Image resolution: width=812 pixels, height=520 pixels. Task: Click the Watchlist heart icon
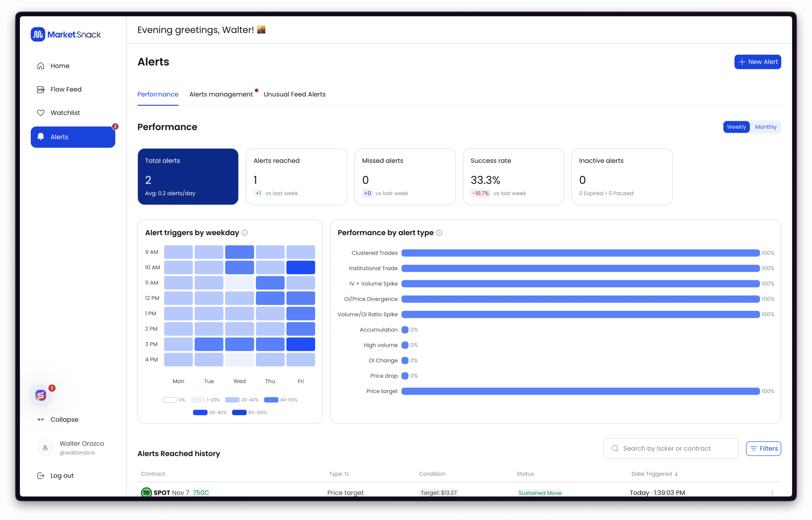(x=41, y=113)
